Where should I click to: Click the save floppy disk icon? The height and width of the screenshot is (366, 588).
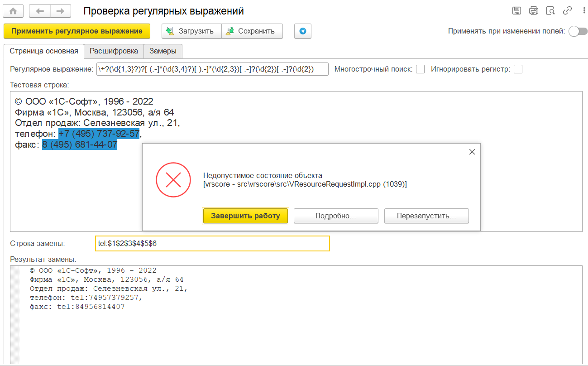(516, 11)
